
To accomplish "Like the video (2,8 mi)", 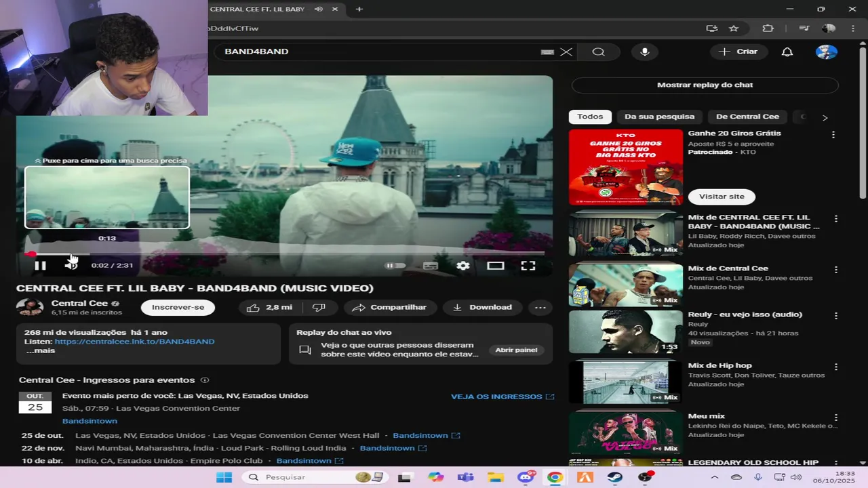I will click(x=269, y=307).
